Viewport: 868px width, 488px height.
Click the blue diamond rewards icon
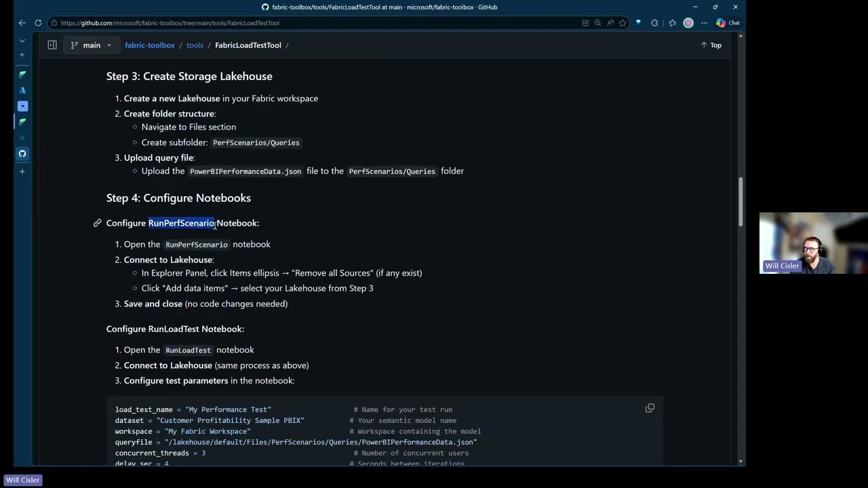tap(638, 23)
